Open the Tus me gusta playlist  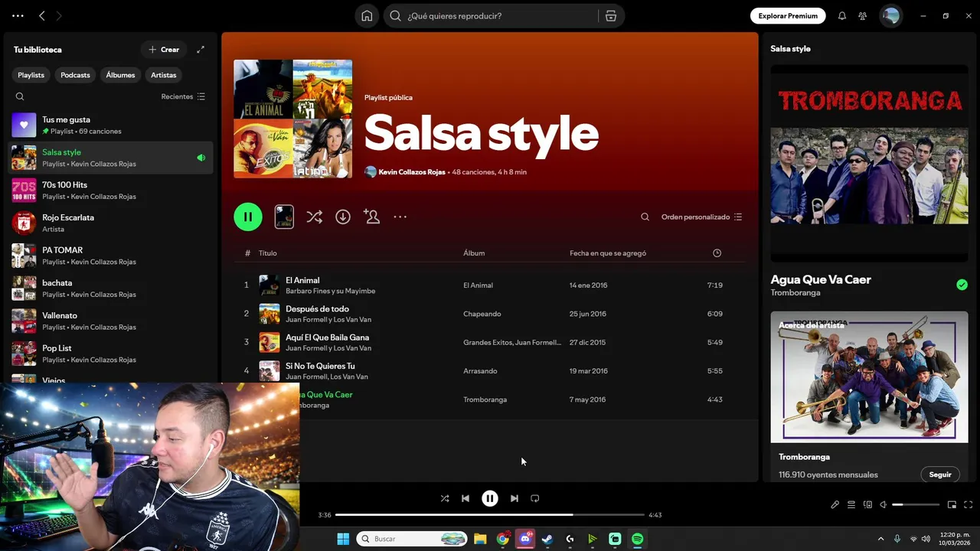coord(110,125)
